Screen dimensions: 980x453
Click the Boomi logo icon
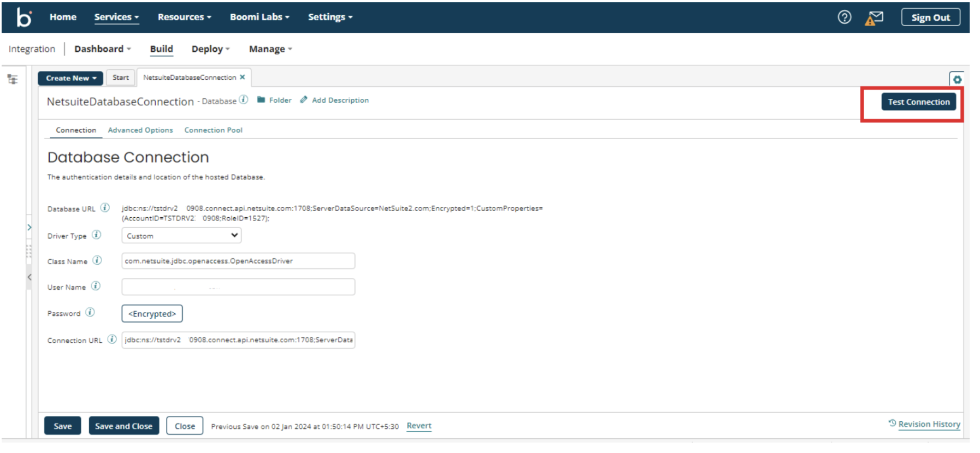coord(24,17)
